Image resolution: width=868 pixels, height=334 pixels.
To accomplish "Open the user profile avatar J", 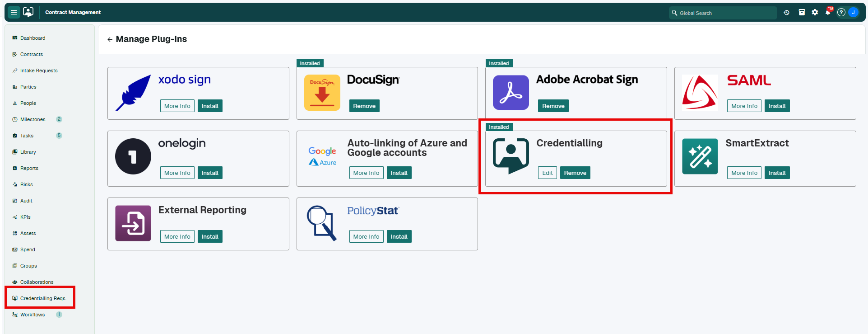I will point(853,12).
